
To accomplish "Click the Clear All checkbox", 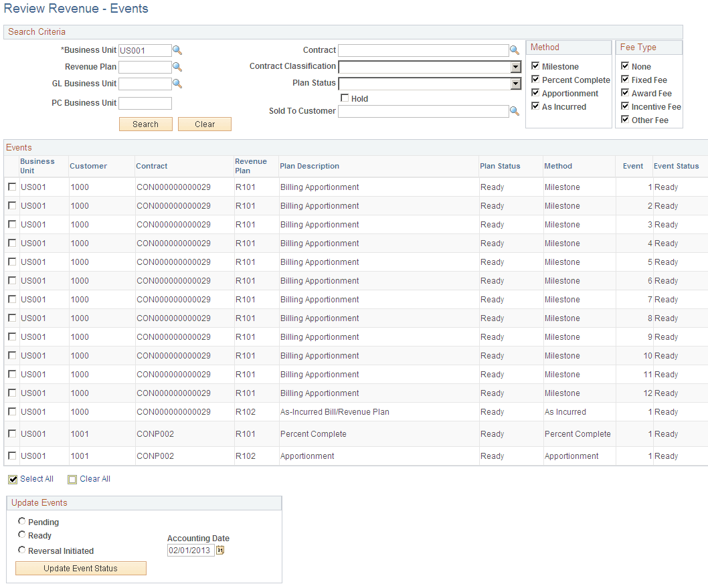I will (x=72, y=479).
